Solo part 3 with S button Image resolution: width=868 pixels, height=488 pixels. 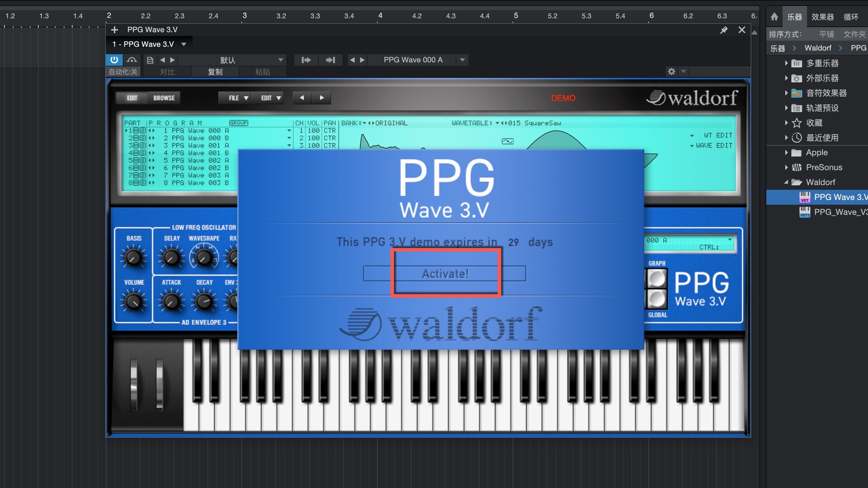click(143, 145)
